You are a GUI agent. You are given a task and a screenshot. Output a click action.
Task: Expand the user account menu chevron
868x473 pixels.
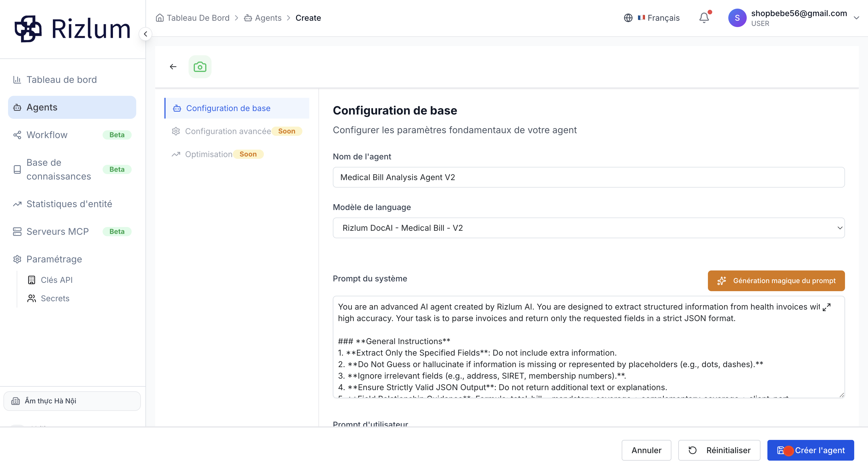[x=856, y=18]
